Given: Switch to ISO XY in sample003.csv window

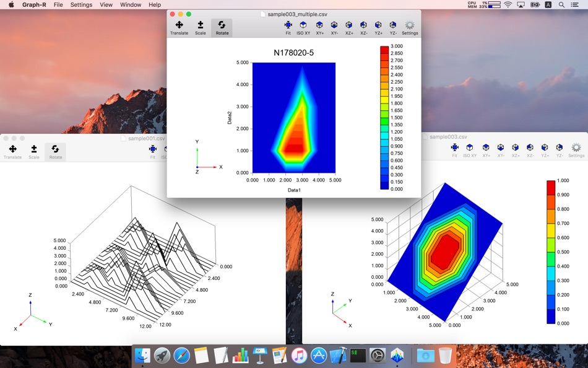Looking at the screenshot, I should pos(470,150).
